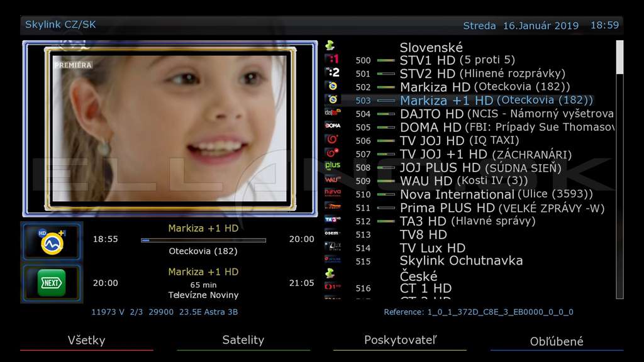Click the CT 1 HD channel logo
The width and height of the screenshot is (644, 362).
[x=332, y=287]
